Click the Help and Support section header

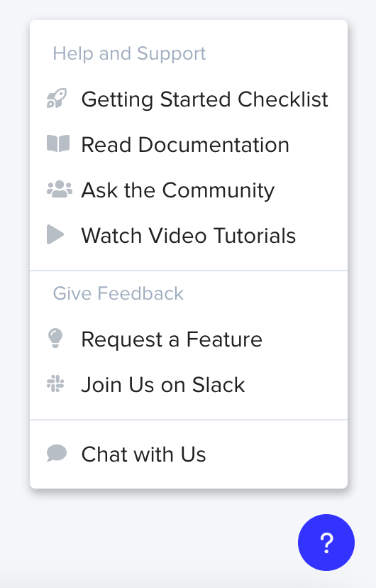click(x=129, y=53)
